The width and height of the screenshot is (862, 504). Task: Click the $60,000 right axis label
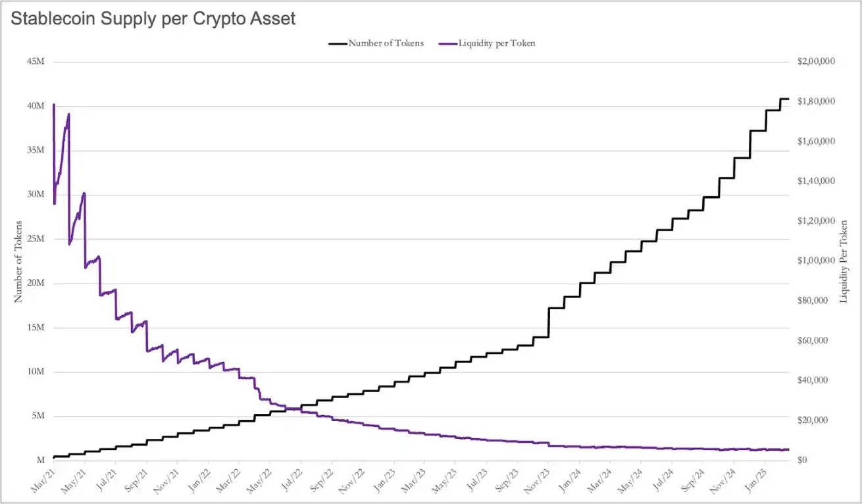tap(815, 341)
